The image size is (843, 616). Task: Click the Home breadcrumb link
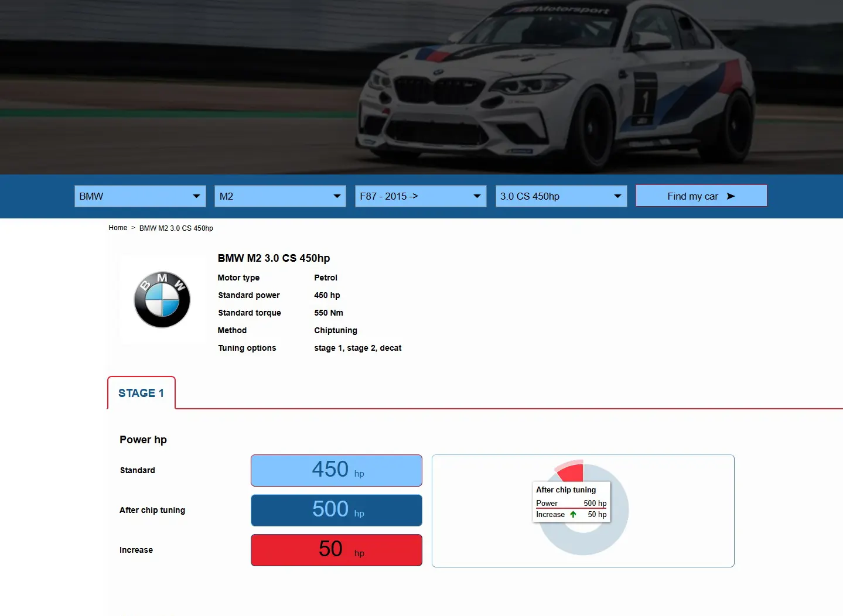tap(118, 228)
